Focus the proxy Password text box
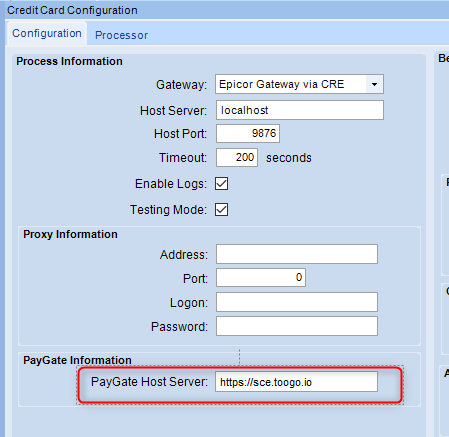 [x=297, y=326]
